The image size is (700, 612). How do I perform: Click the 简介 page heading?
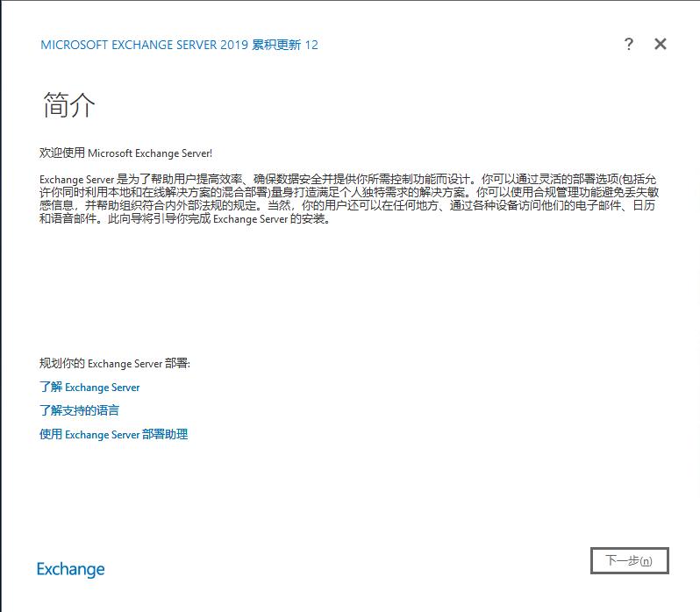(x=68, y=105)
